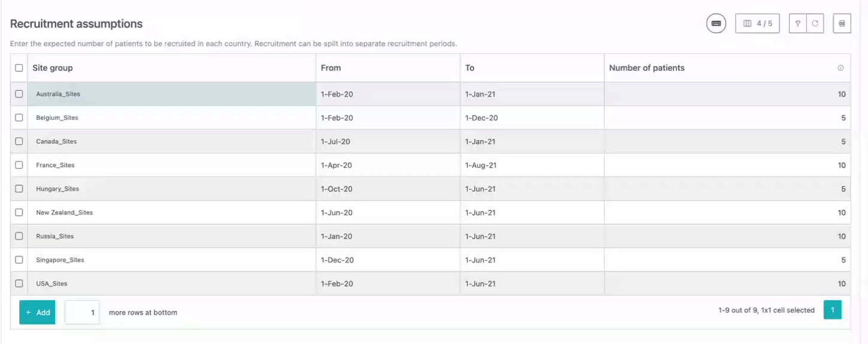Tick the USA_Sites row checkbox

[19, 283]
